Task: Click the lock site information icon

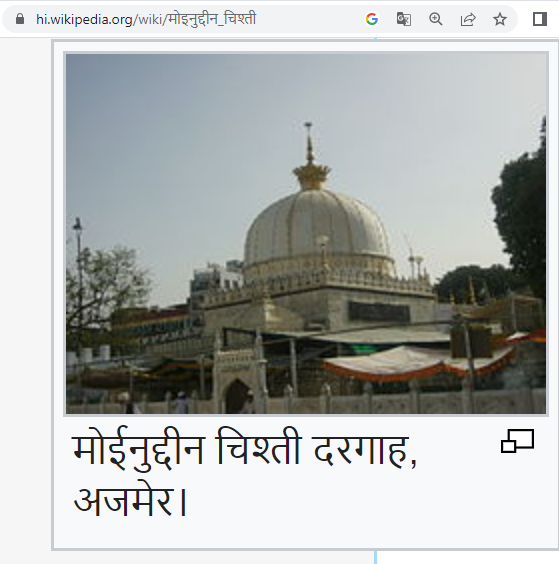Action: [x=20, y=19]
